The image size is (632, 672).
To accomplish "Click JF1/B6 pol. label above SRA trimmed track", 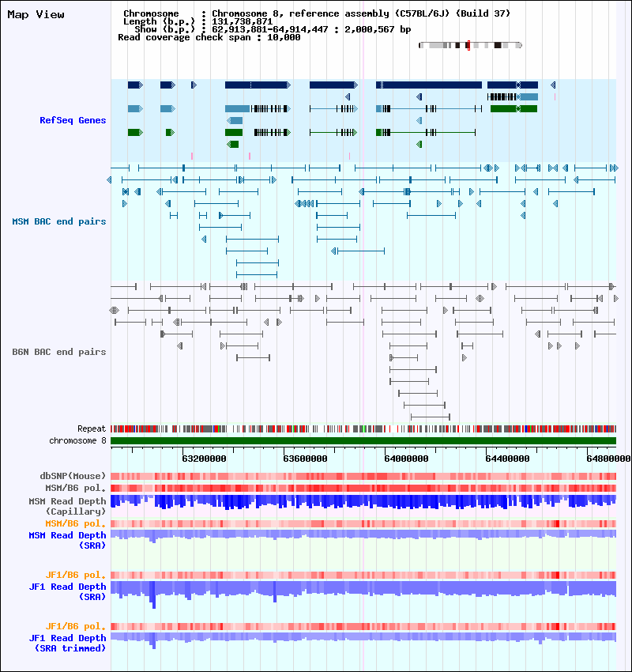I will [75, 627].
